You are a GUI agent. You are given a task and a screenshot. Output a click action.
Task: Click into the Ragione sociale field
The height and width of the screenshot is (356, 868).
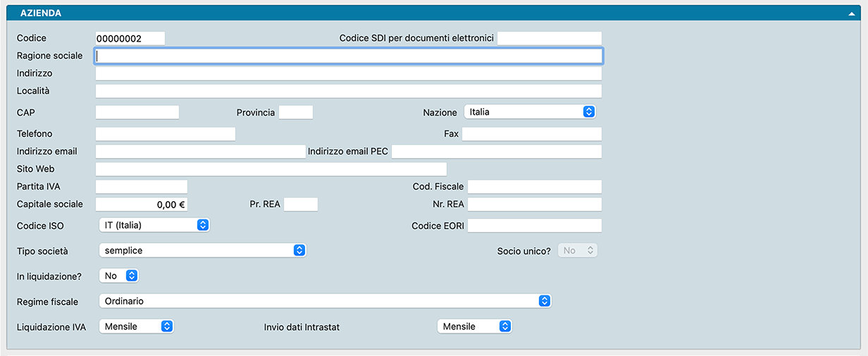[x=349, y=56]
